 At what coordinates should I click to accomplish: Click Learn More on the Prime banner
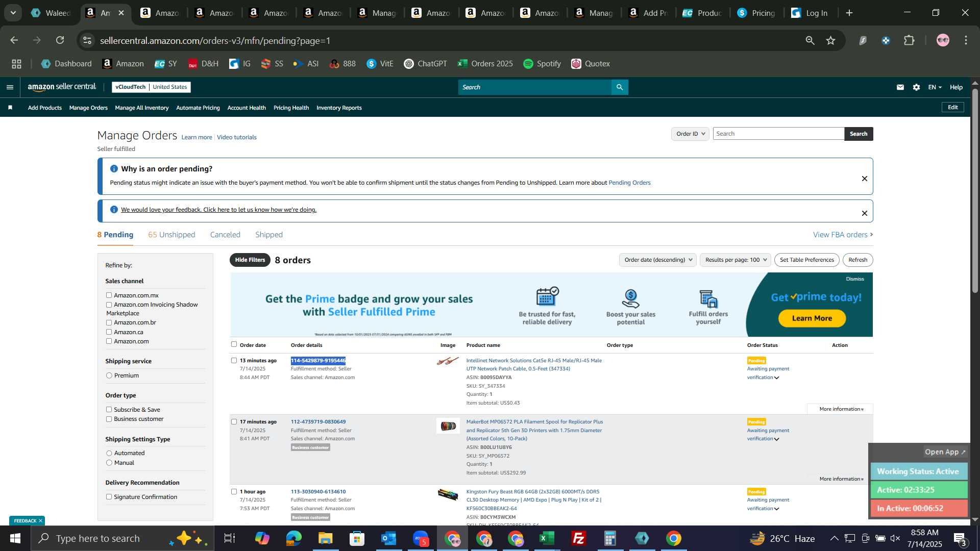[812, 318]
